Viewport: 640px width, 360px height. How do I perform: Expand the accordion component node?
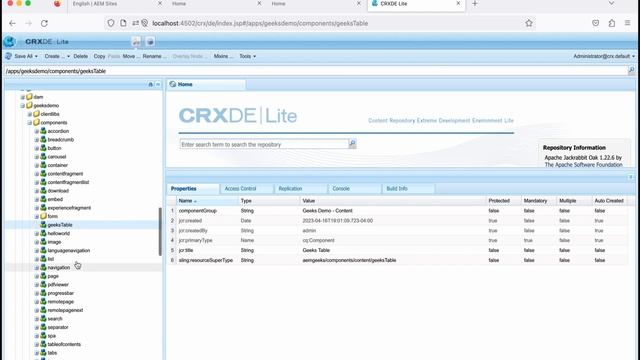(37, 131)
